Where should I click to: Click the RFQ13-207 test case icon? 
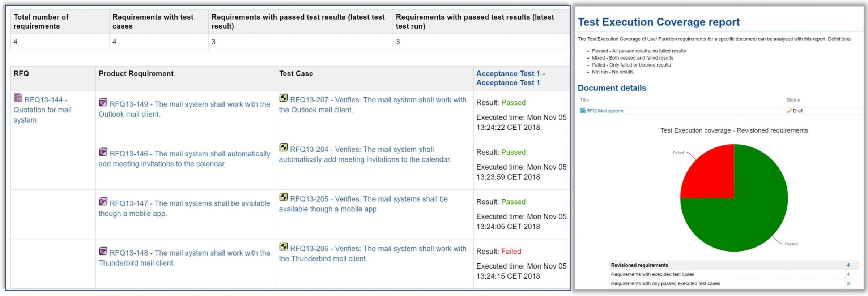(x=284, y=98)
